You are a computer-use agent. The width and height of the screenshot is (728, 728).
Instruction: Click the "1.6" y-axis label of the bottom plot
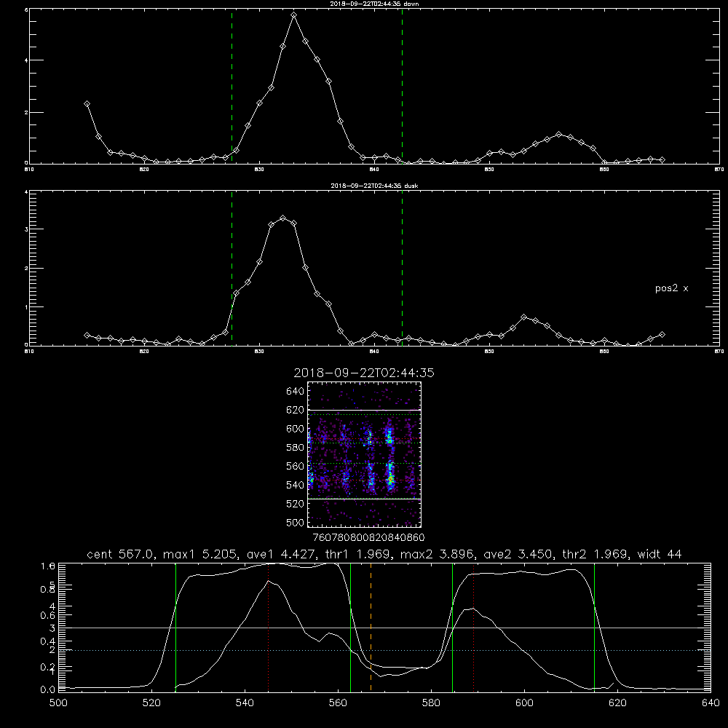coord(48,566)
